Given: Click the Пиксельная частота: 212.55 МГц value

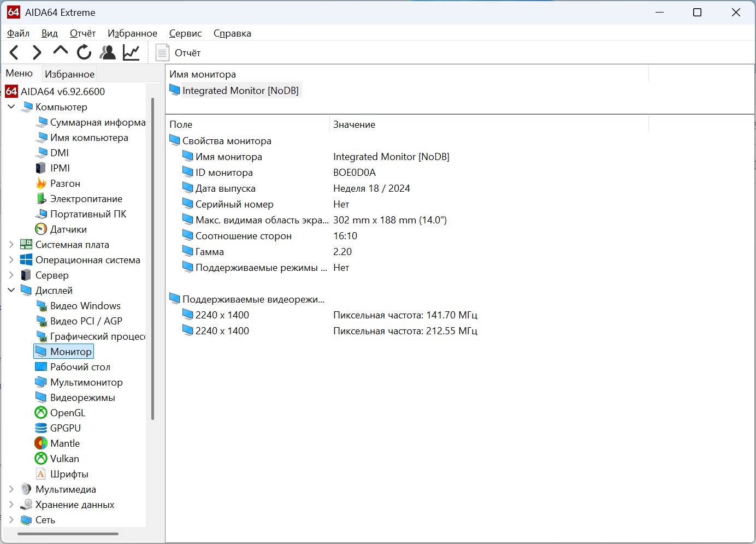Looking at the screenshot, I should [x=405, y=331].
